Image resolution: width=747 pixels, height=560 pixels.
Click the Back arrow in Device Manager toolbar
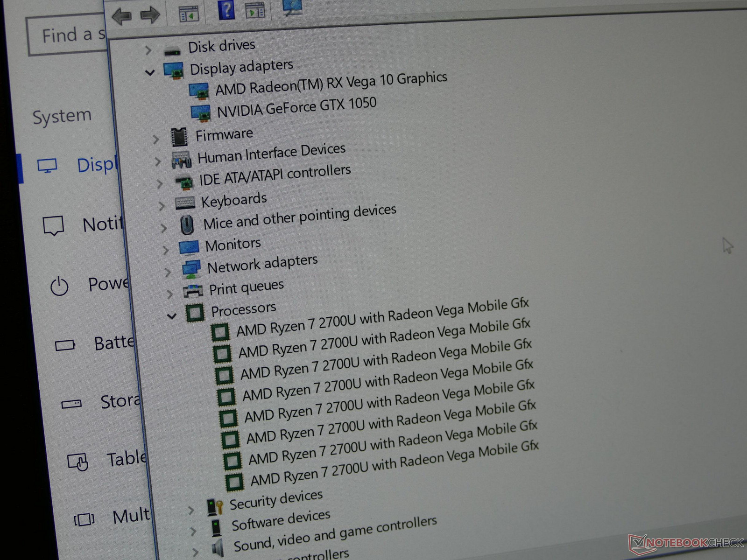tap(121, 16)
